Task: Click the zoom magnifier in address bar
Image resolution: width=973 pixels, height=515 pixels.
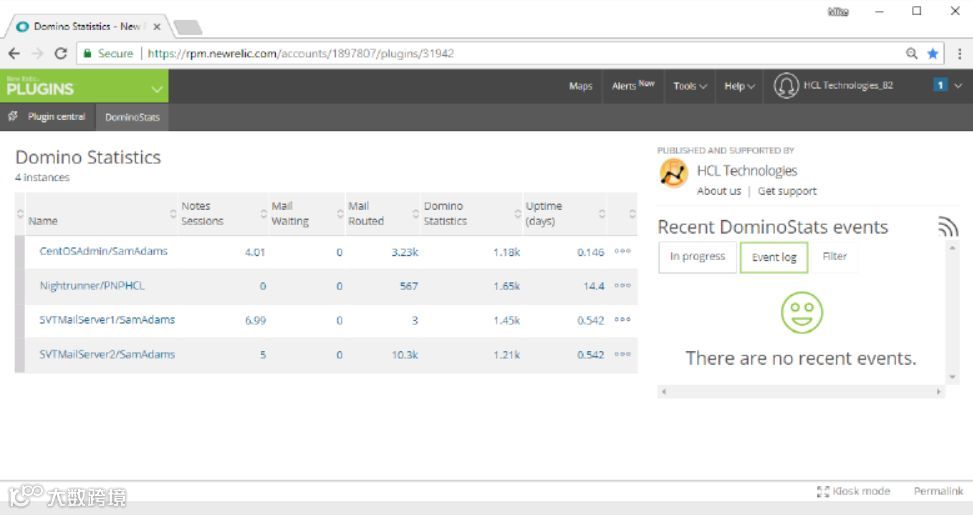Action: pos(912,53)
